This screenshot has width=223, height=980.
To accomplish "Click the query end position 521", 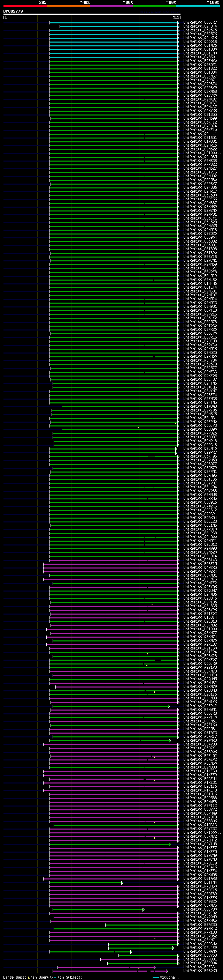I will point(176,17).
